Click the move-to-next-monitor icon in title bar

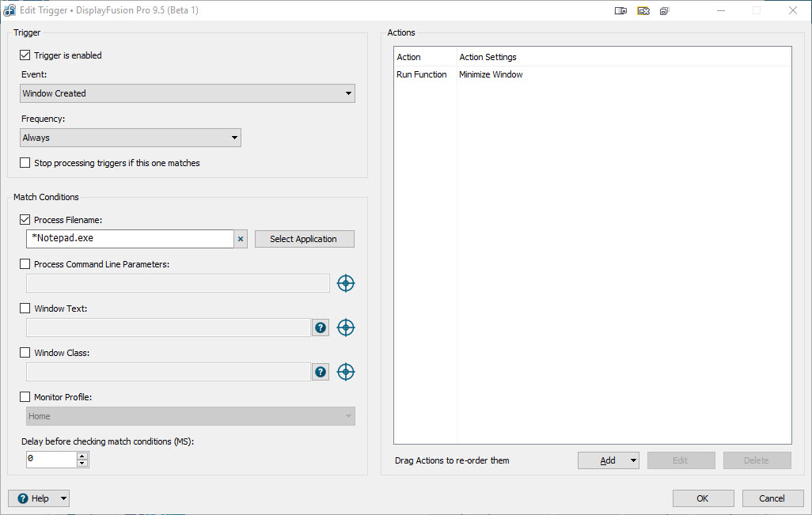coord(621,11)
